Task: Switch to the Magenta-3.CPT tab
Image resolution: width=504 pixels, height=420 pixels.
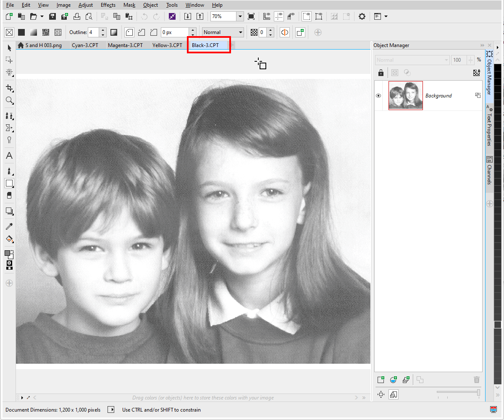Action: tap(127, 45)
